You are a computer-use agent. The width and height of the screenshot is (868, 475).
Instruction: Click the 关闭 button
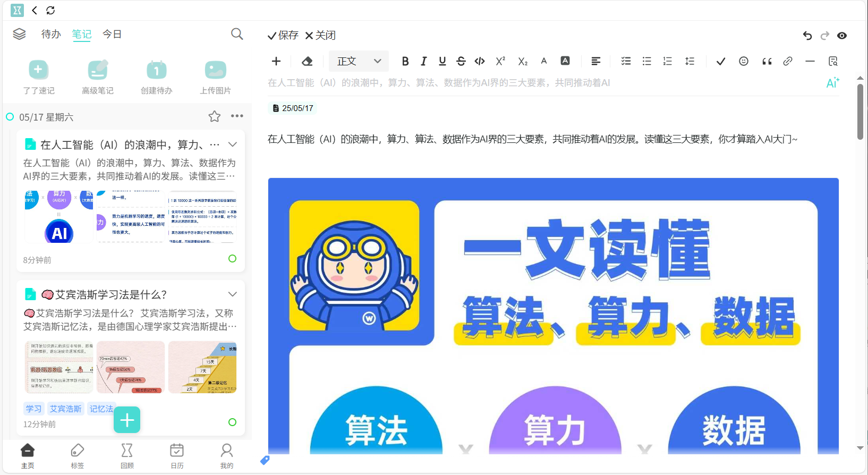pyautogui.click(x=320, y=36)
